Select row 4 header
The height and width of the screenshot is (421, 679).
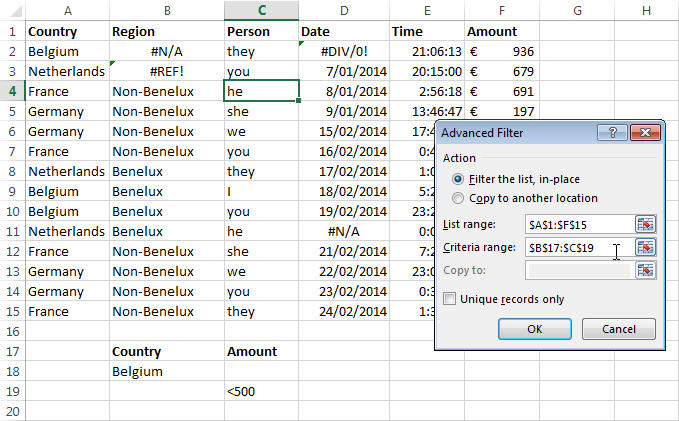(x=13, y=91)
